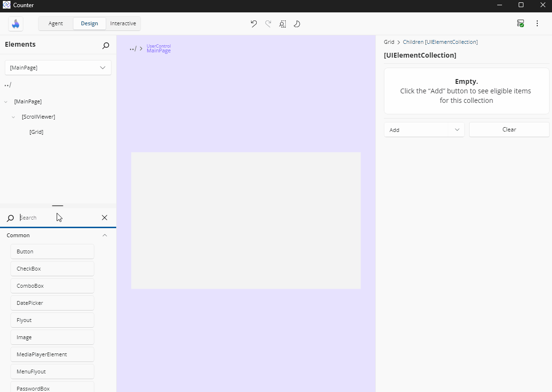Collapse the Common controls section
Image resolution: width=552 pixels, height=392 pixels.
104,235
